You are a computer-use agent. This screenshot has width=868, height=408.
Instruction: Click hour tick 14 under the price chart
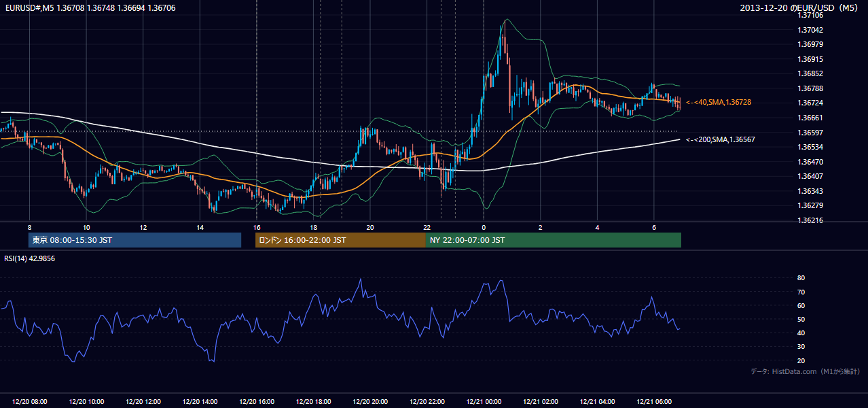click(x=200, y=227)
